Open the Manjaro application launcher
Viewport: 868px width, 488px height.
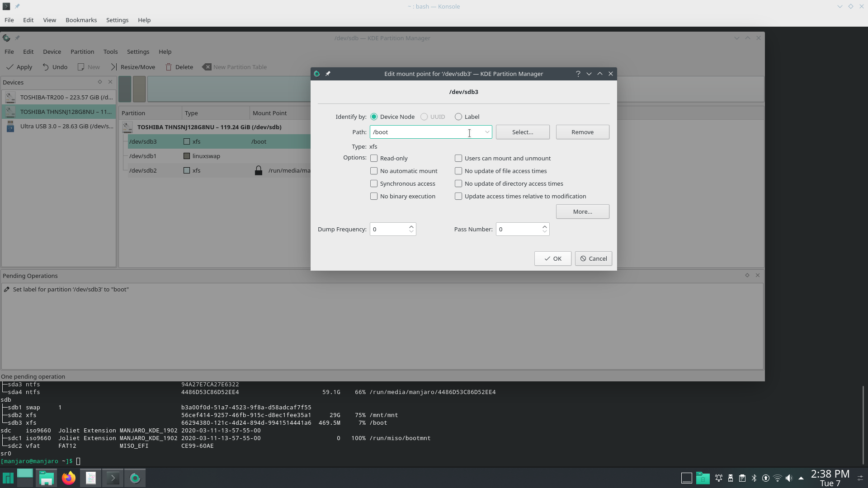8,478
